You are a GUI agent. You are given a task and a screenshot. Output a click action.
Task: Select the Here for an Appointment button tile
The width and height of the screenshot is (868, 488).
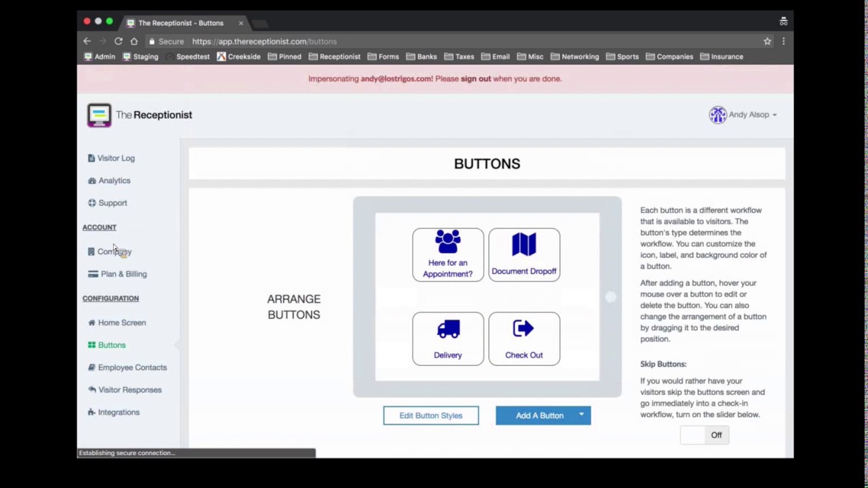(448, 255)
